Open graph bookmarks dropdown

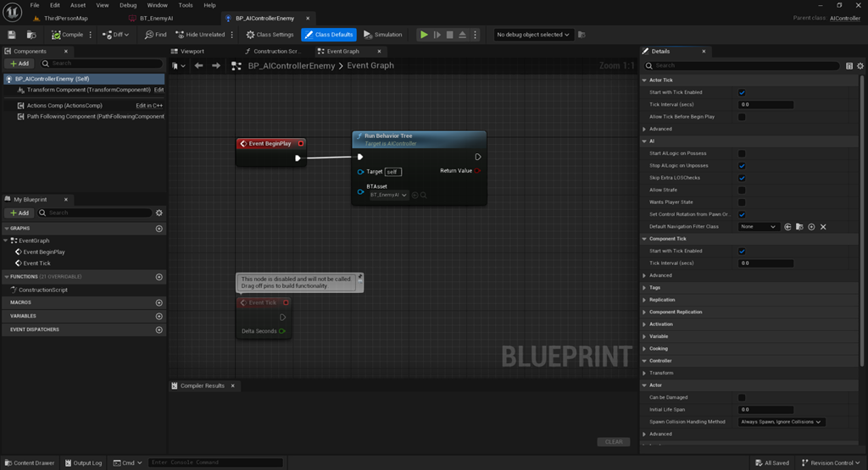click(178, 66)
